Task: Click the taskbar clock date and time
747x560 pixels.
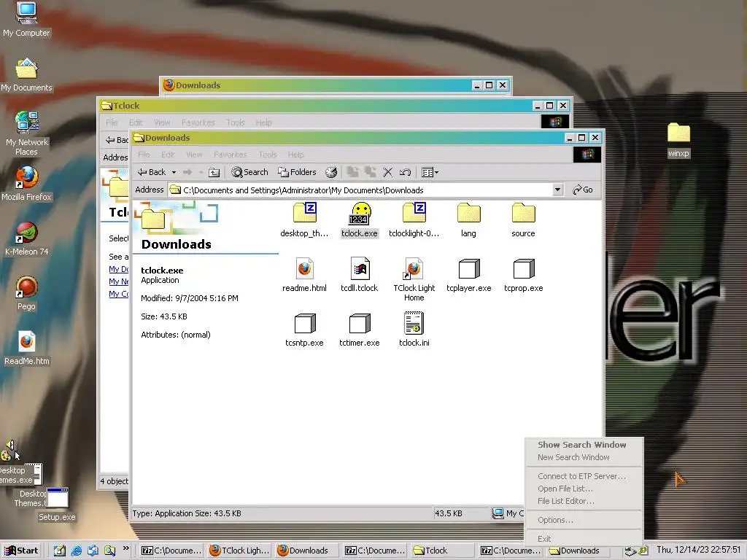Action: tap(698, 550)
